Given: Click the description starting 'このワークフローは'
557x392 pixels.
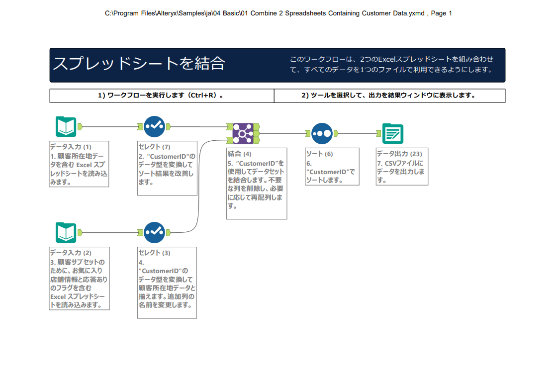Looking at the screenshot, I should coord(391,64).
